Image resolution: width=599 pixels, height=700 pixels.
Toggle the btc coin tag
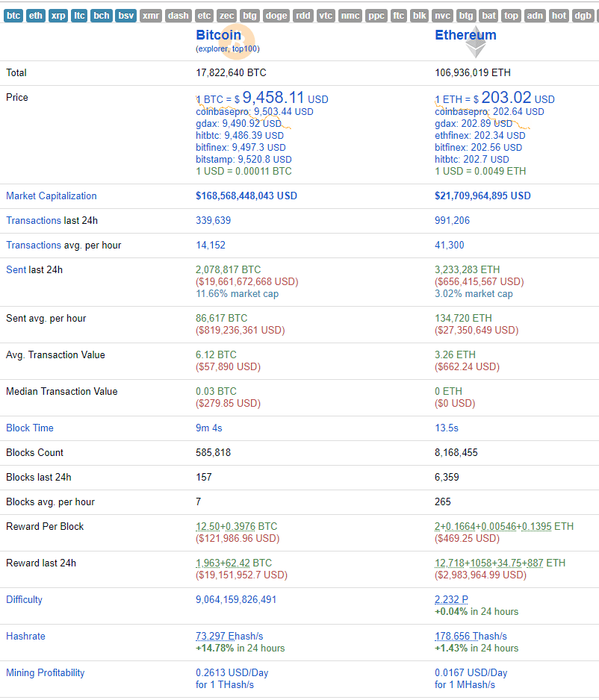coord(13,16)
